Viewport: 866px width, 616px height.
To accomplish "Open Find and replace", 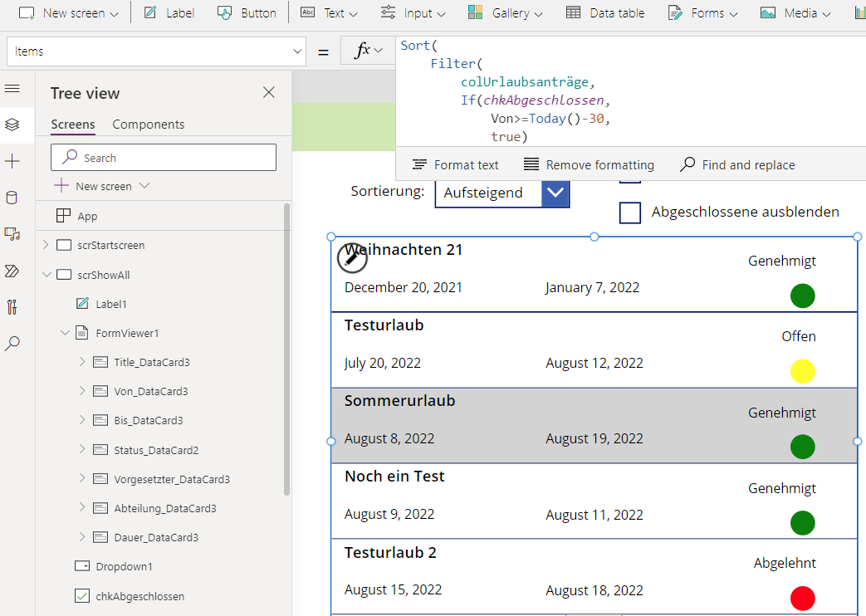I will point(737,164).
